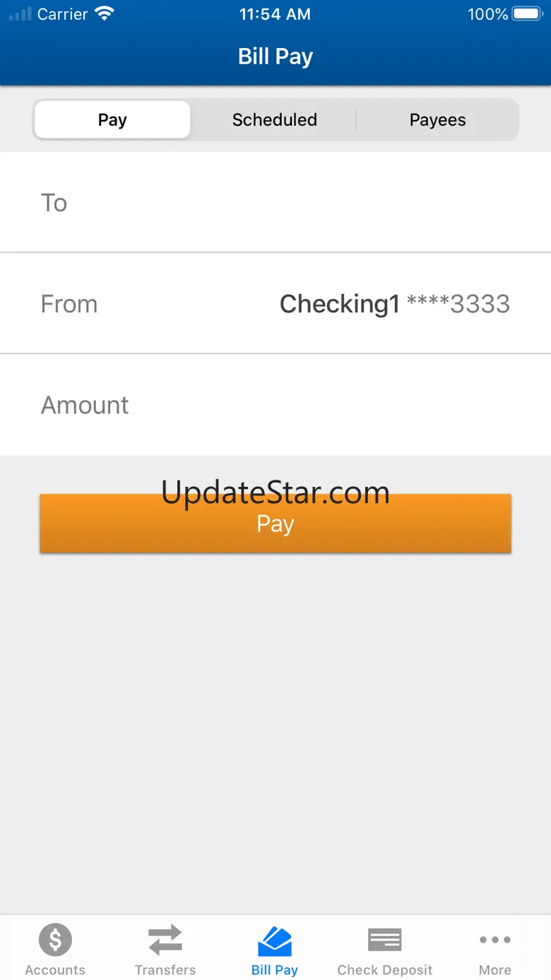Tap the Accounts tab label
This screenshot has width=551, height=980.
55,969
